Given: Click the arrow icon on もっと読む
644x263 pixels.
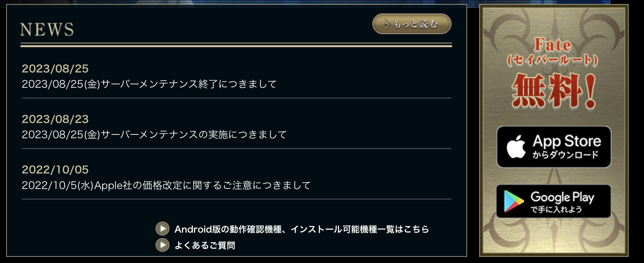Looking at the screenshot, I should click(388, 24).
